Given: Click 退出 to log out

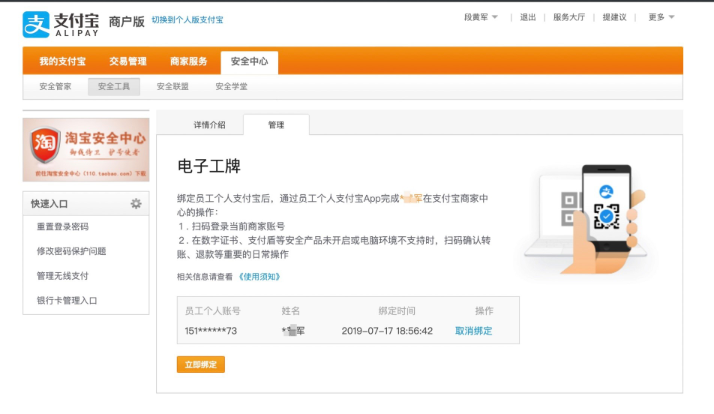Looking at the screenshot, I should tap(528, 17).
